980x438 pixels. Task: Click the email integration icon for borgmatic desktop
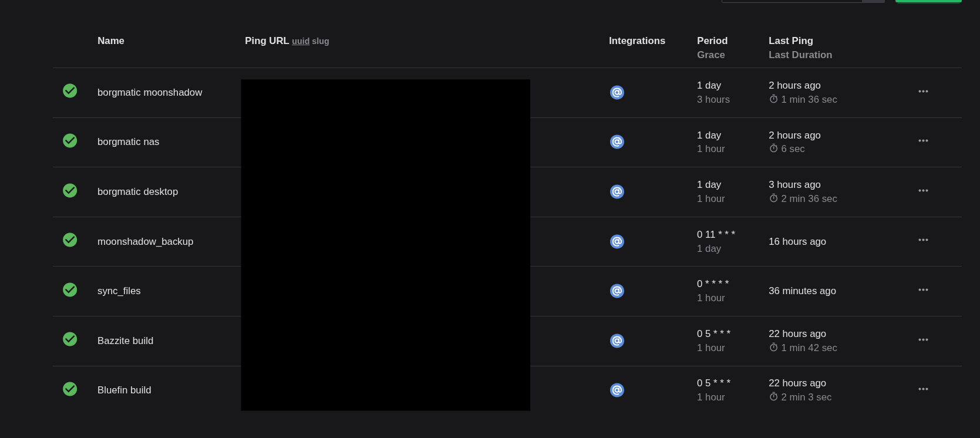pyautogui.click(x=617, y=191)
